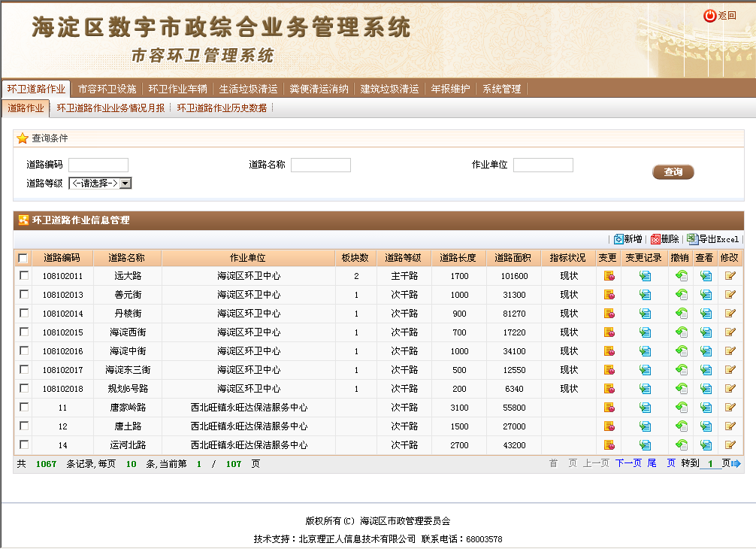Open the 环卫道路作业 main tab
Viewport: 756px width, 549px height.
pos(36,89)
